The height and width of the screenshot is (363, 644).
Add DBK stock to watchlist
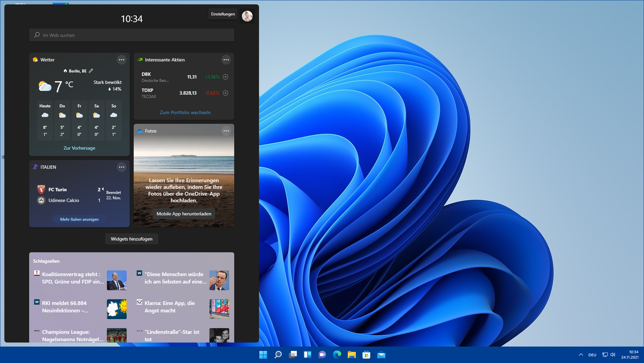click(x=226, y=77)
